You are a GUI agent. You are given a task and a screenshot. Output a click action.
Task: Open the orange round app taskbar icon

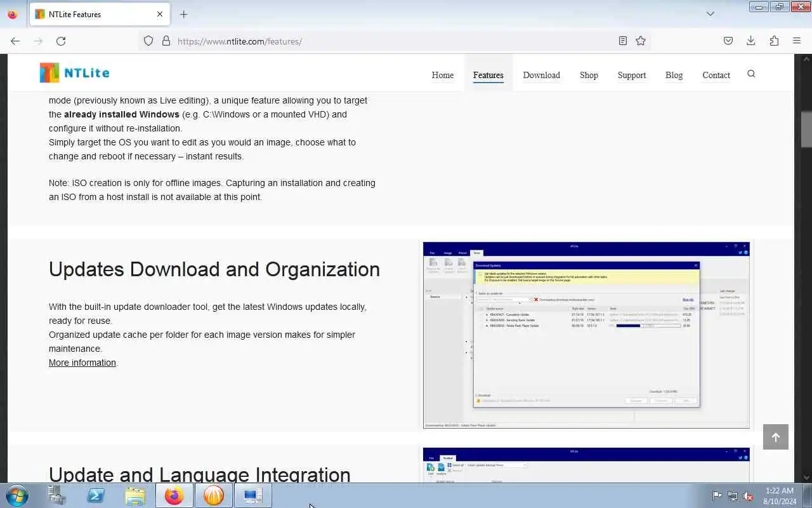pos(214,495)
